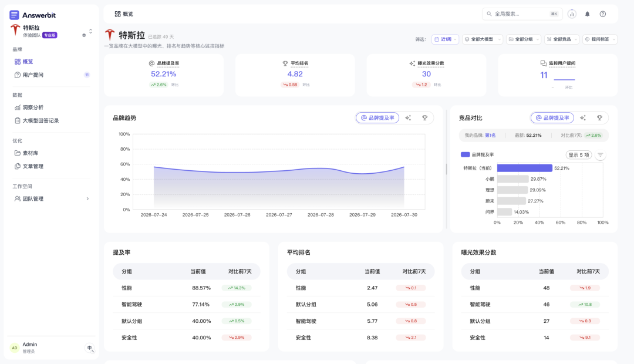
Task: Click the 专业版 plan badge
Action: click(x=50, y=35)
